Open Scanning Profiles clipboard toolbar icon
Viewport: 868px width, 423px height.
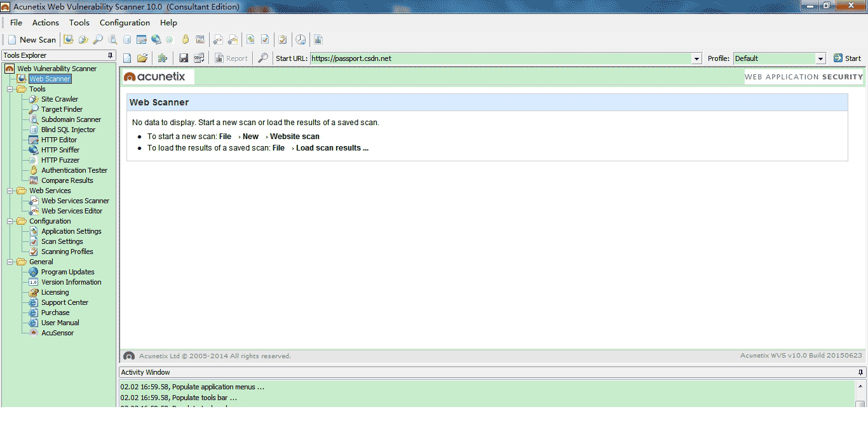[283, 39]
